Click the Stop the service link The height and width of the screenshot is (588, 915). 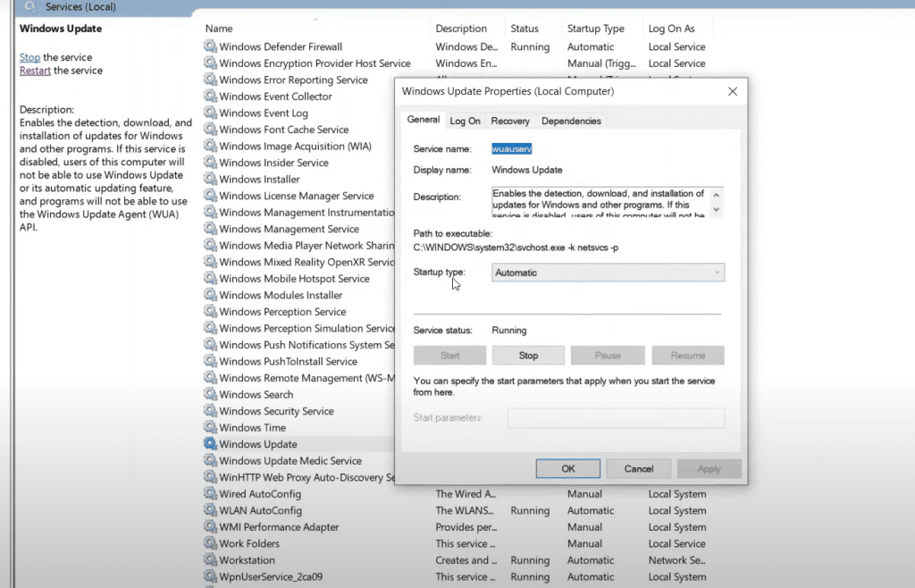(29, 56)
